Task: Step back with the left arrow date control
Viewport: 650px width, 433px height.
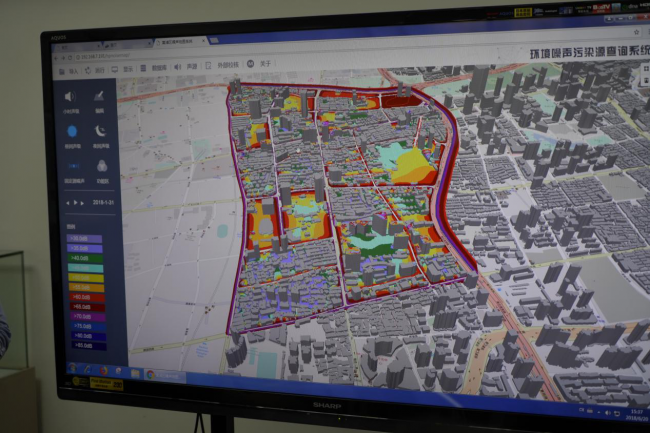Action: click(x=68, y=203)
